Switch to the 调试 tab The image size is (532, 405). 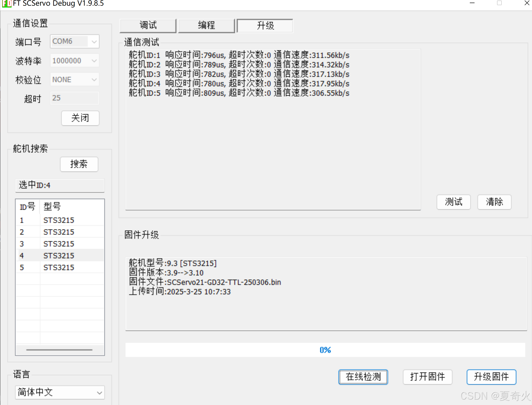pos(148,25)
